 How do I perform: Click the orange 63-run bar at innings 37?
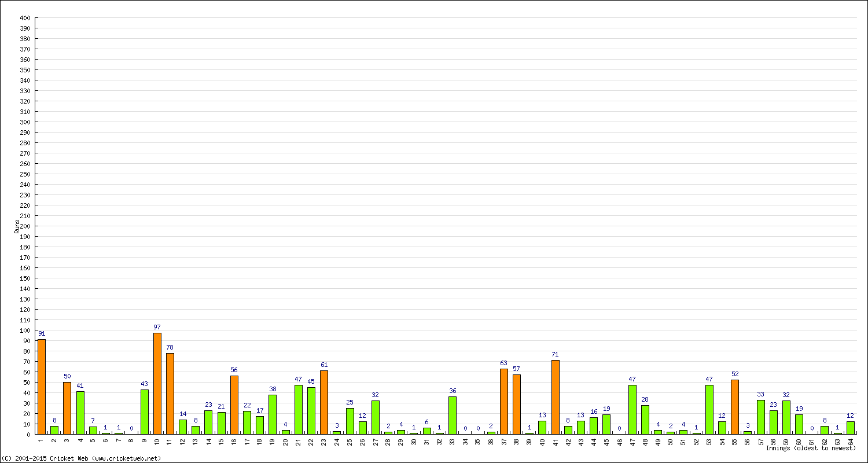click(504, 402)
